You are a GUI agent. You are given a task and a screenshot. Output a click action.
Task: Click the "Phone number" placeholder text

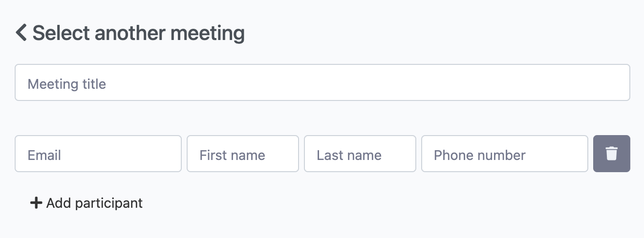[479, 156]
